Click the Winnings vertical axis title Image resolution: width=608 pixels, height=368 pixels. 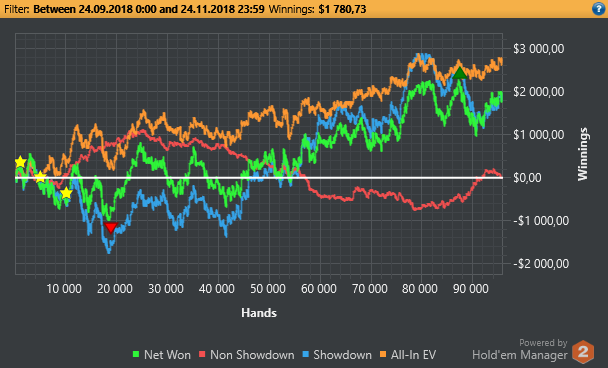tap(583, 154)
